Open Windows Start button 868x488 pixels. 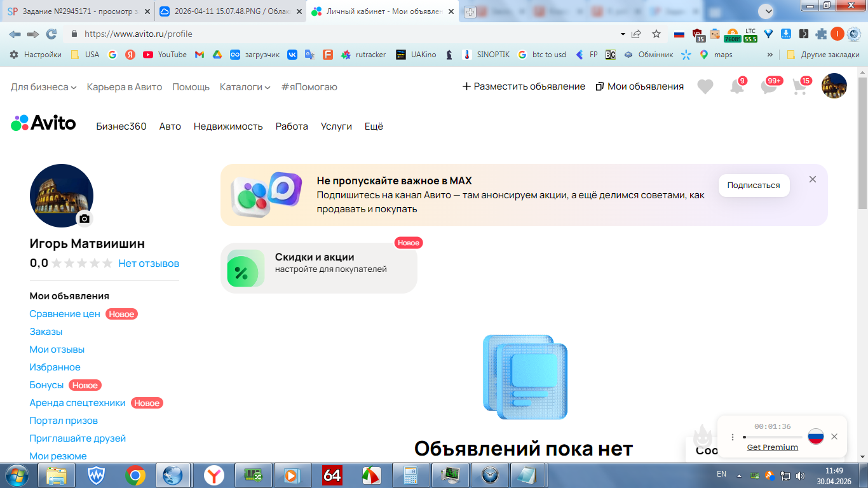click(17, 475)
